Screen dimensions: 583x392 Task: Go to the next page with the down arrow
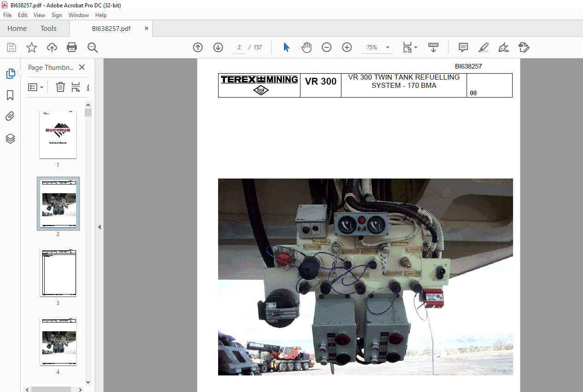(218, 47)
